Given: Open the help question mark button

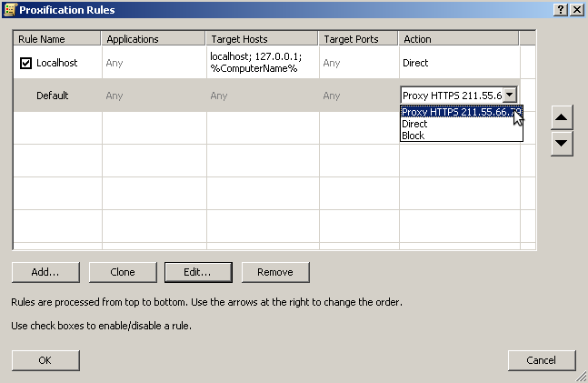Looking at the screenshot, I should tap(560, 9).
